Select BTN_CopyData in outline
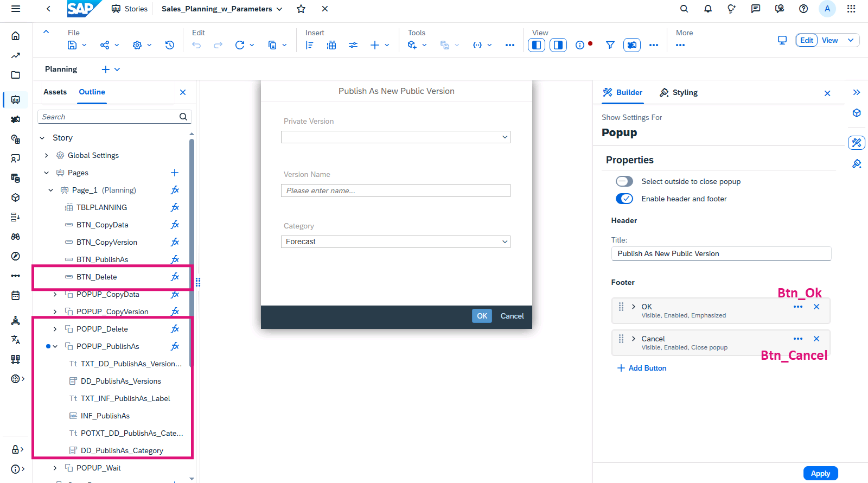This screenshot has height=483, width=868. tap(103, 225)
